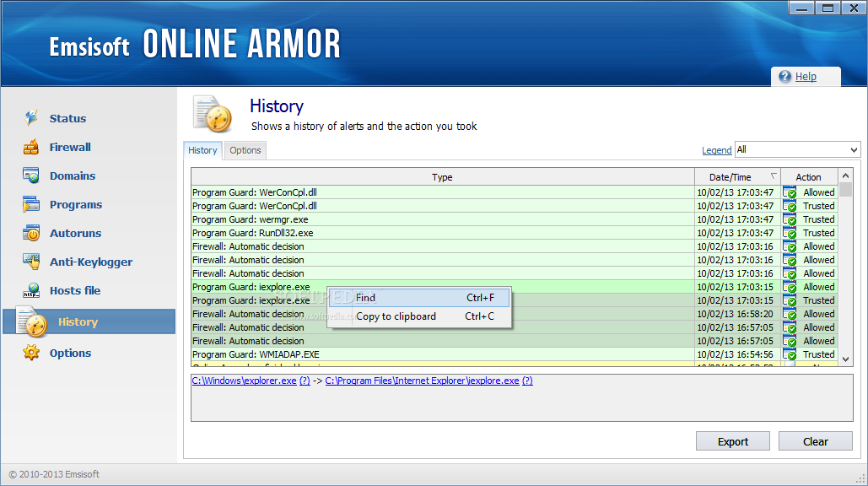Screen dimensions: 868x486
Task: Choose Find from the context menu
Action: click(x=419, y=298)
